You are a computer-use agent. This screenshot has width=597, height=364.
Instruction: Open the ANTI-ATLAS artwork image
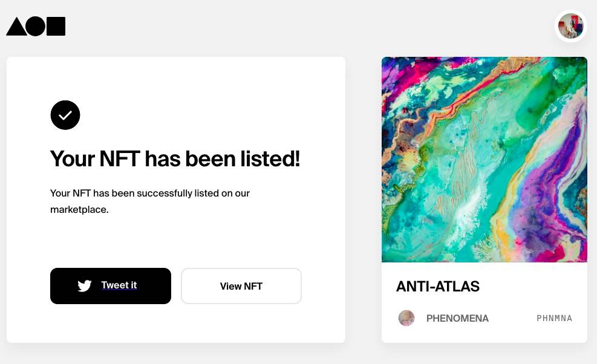[484, 160]
